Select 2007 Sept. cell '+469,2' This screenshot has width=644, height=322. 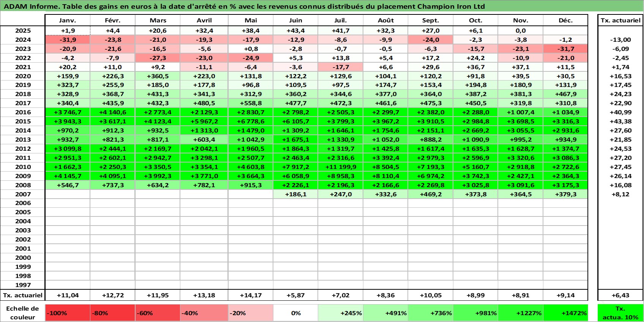tap(431, 194)
